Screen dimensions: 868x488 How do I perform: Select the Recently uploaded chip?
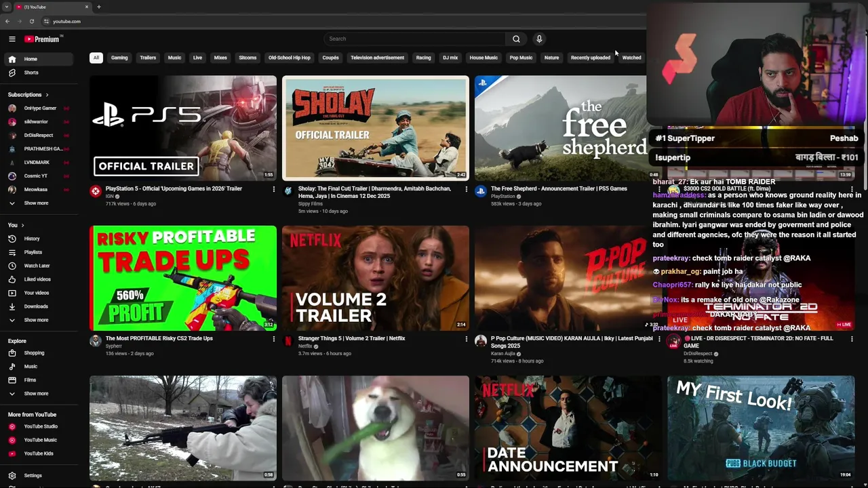pyautogui.click(x=591, y=58)
